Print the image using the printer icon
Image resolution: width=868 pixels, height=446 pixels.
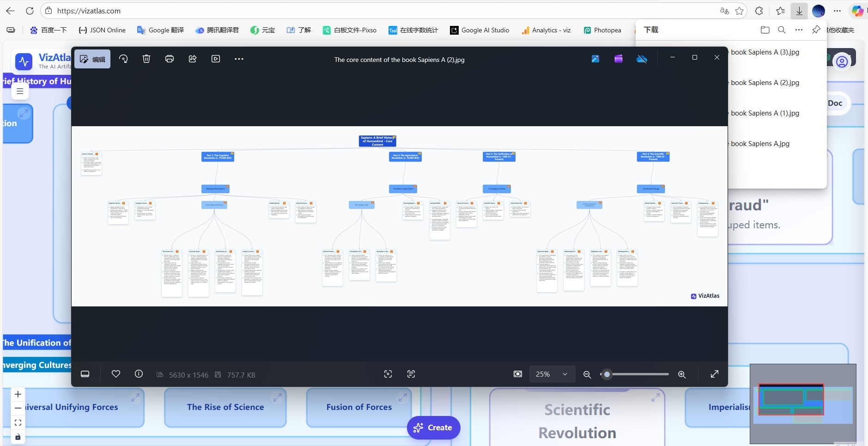(x=170, y=59)
